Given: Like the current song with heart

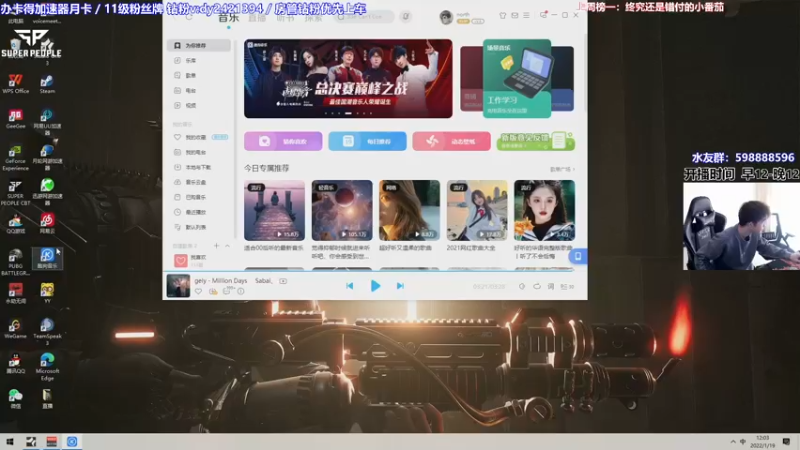Looking at the screenshot, I should pyautogui.click(x=198, y=291).
